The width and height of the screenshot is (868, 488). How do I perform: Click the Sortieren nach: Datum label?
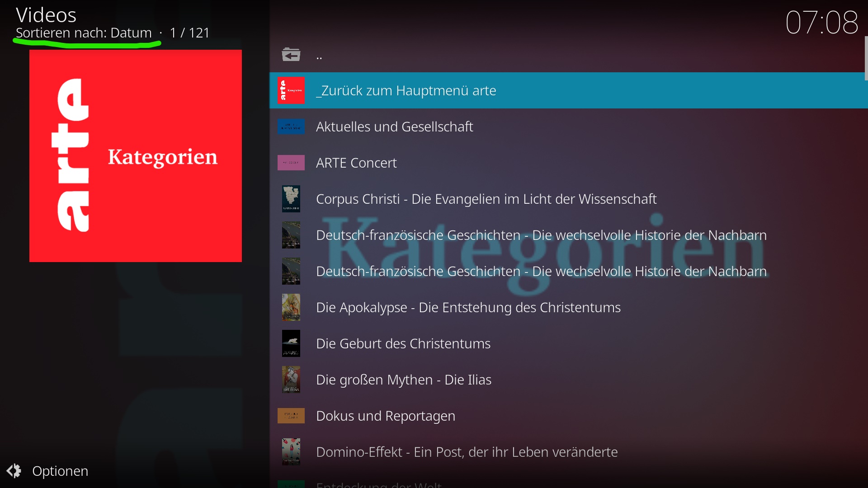84,33
